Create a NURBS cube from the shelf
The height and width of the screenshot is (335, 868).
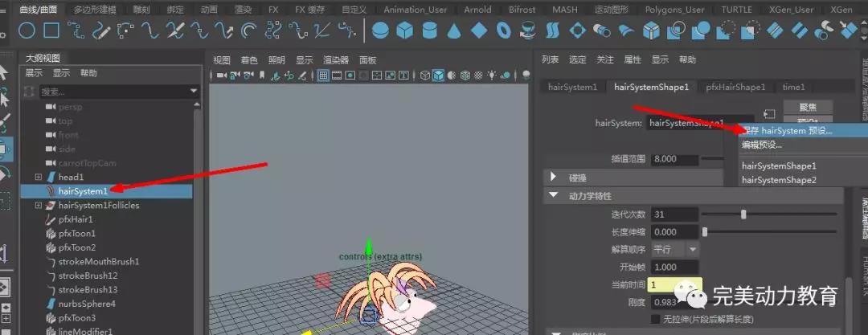click(405, 31)
